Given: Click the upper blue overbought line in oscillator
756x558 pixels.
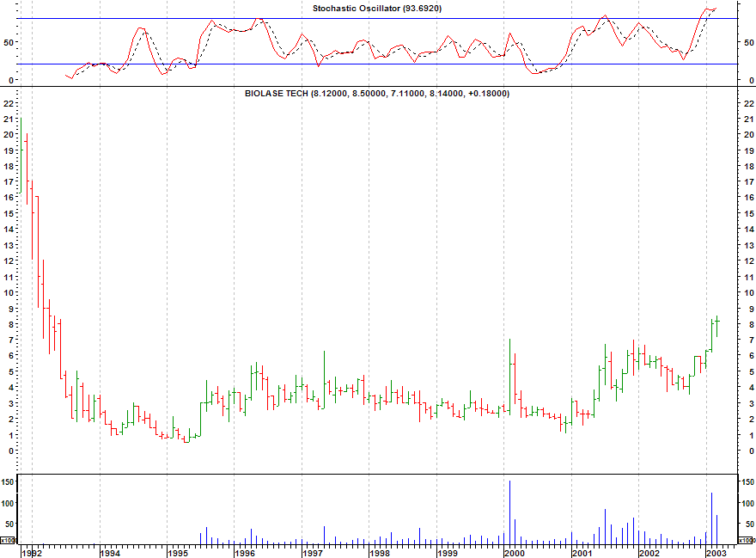Looking at the screenshot, I should (x=376, y=18).
